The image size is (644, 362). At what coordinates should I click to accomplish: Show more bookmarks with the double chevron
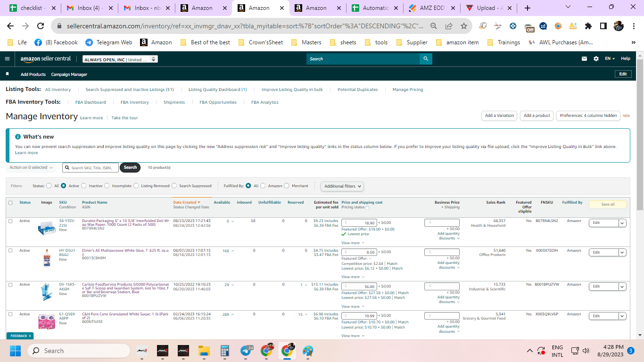pos(633,42)
